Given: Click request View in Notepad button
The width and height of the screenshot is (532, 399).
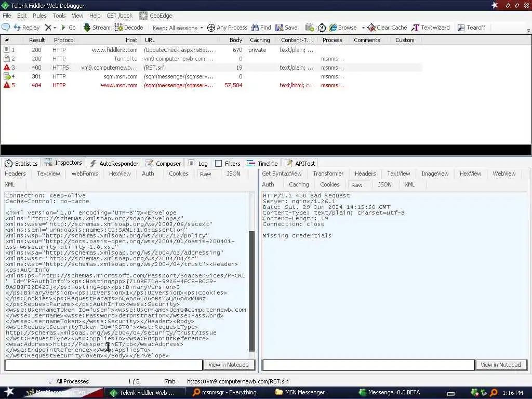Looking at the screenshot, I should pyautogui.click(x=229, y=365).
